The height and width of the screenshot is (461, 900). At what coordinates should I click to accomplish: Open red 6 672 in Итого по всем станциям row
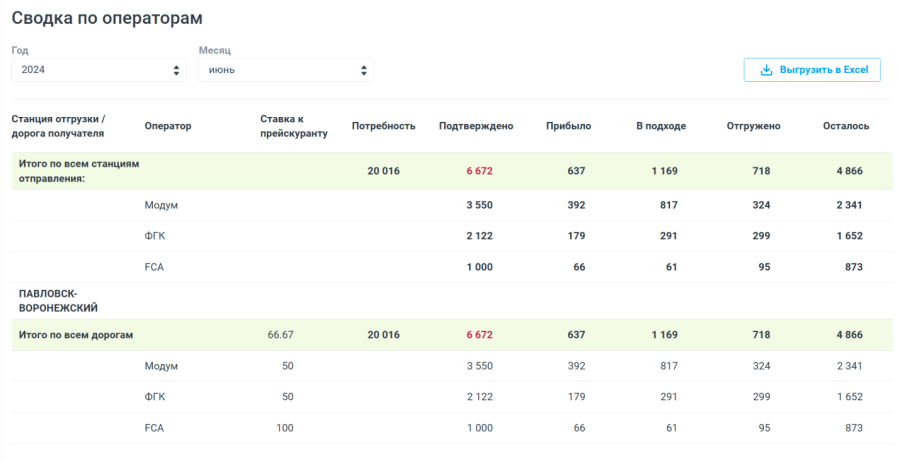point(479,171)
